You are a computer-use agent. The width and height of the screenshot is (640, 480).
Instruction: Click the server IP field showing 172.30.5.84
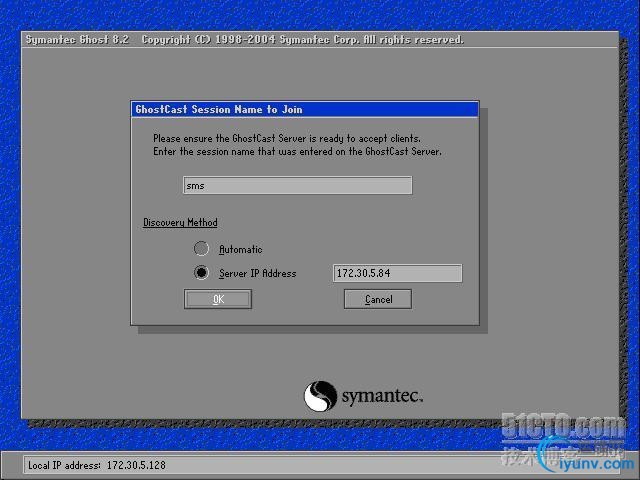click(x=398, y=273)
